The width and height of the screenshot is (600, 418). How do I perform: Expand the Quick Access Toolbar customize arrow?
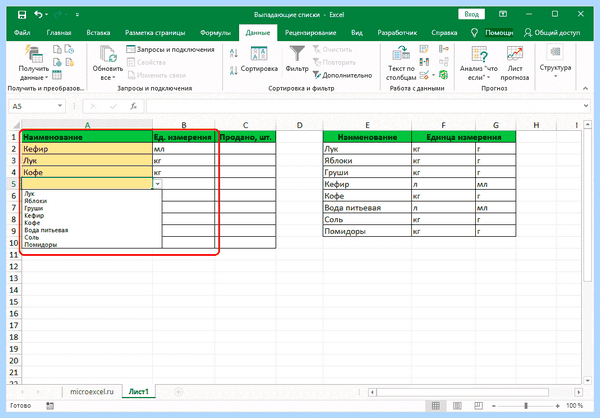pos(77,15)
